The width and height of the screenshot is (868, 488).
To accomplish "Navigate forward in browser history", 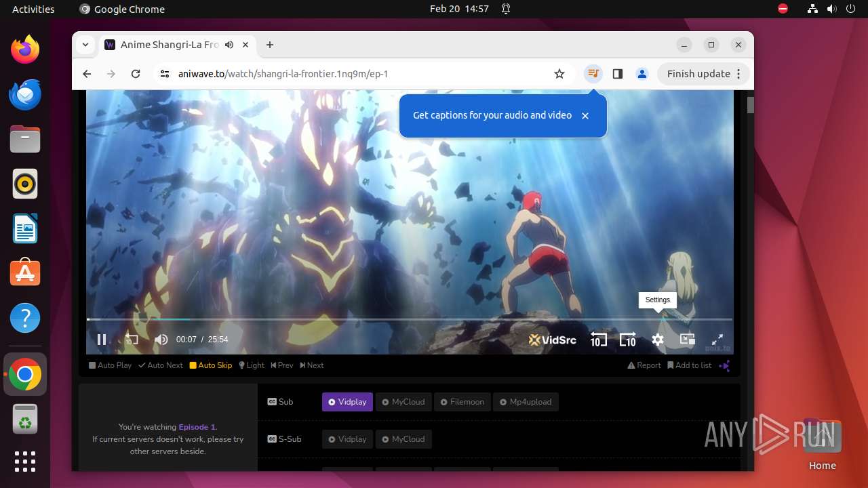I will 111,74.
